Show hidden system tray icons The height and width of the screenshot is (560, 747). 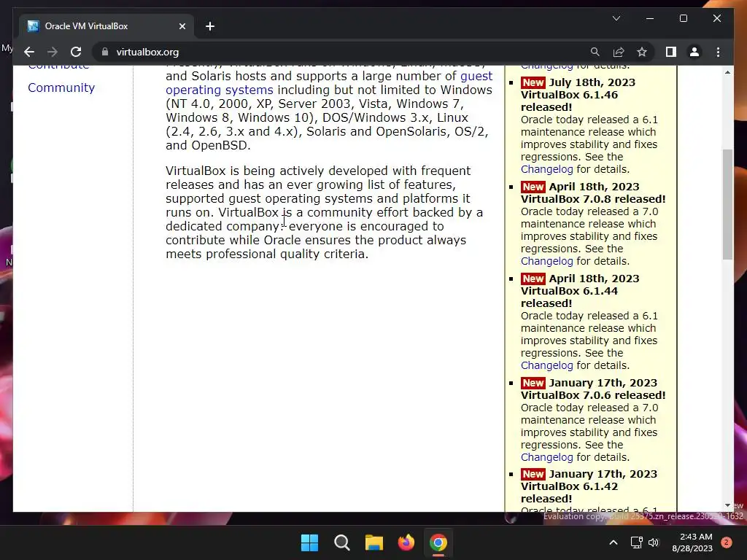[614, 542]
